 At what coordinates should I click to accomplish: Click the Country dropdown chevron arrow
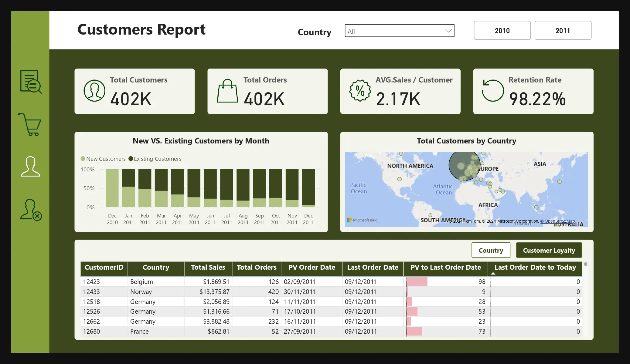pyautogui.click(x=448, y=31)
